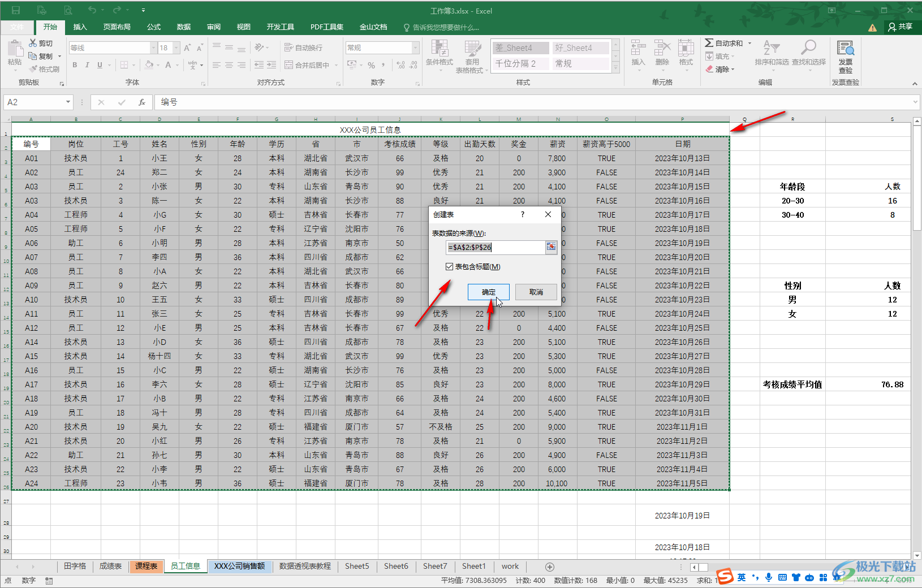Image resolution: width=922 pixels, height=588 pixels.
Task: Click the fill color paint bucket
Action: click(149, 65)
